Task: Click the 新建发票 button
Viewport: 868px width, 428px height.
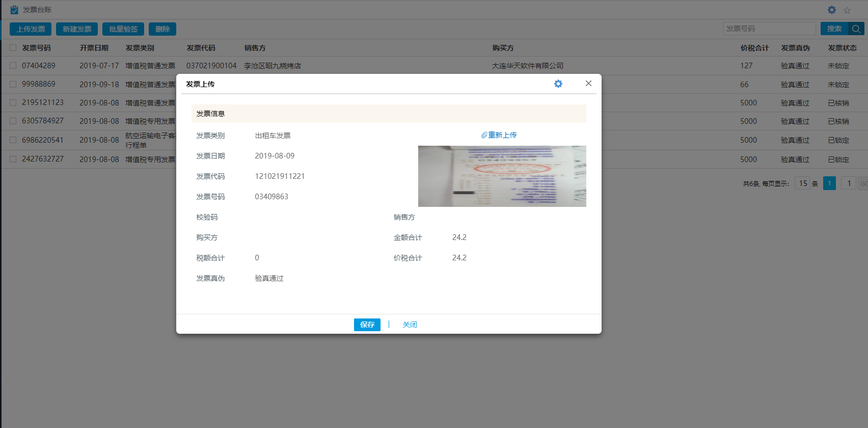Action: 77,29
